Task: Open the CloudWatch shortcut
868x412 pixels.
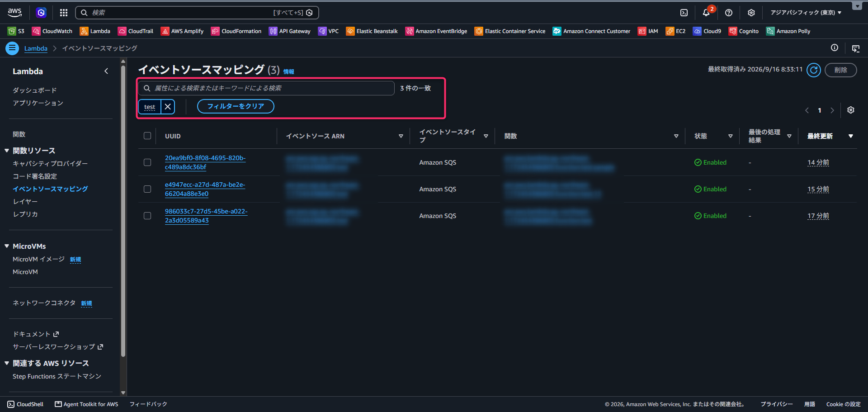Action: coord(52,31)
